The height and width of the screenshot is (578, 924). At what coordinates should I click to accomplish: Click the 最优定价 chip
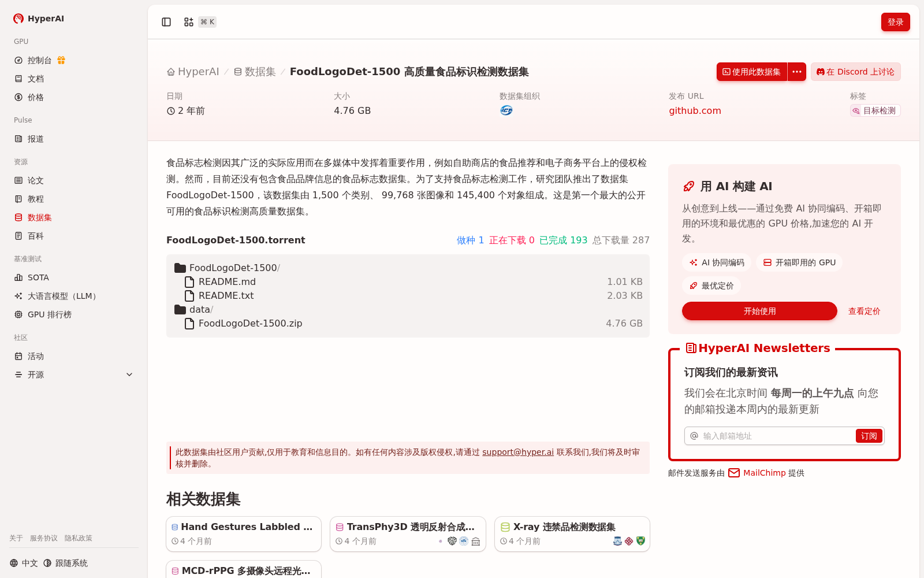point(711,286)
